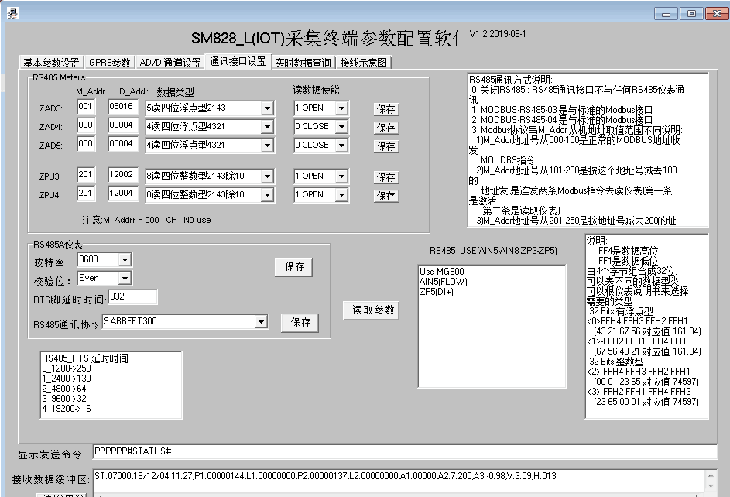Switch to the GPRS参数 tab
The width and height of the screenshot is (730, 497).
click(108, 62)
